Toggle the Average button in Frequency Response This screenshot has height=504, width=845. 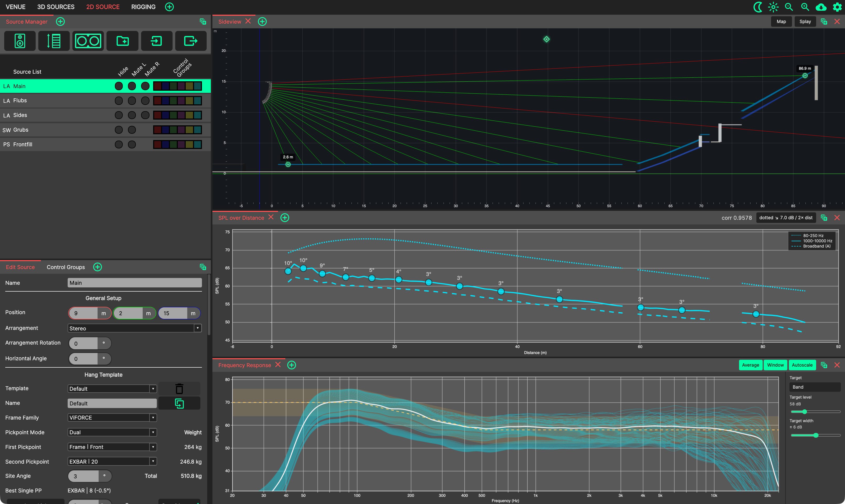click(x=750, y=365)
